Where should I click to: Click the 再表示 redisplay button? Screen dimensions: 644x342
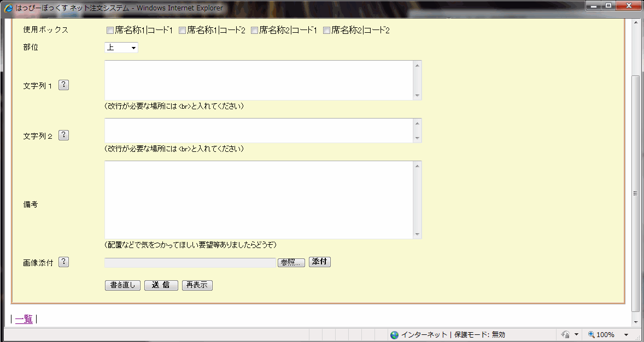197,285
